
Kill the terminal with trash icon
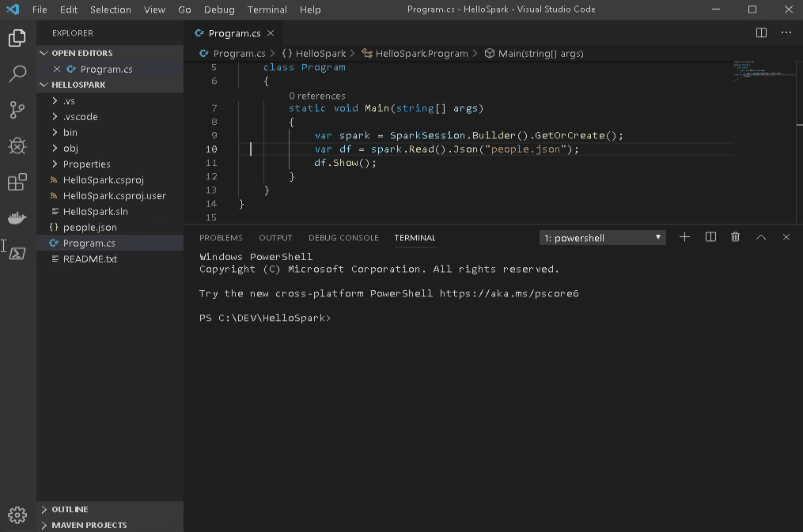coord(736,237)
